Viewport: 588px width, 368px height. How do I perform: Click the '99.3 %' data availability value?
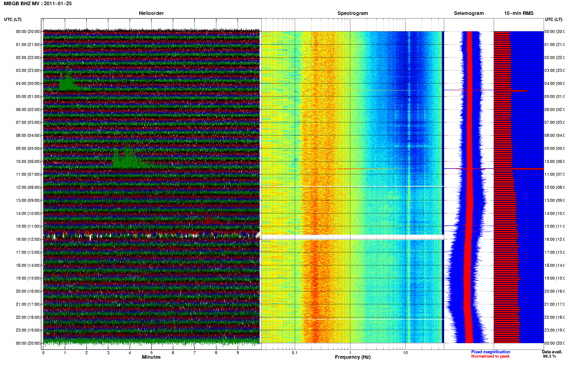(549, 356)
